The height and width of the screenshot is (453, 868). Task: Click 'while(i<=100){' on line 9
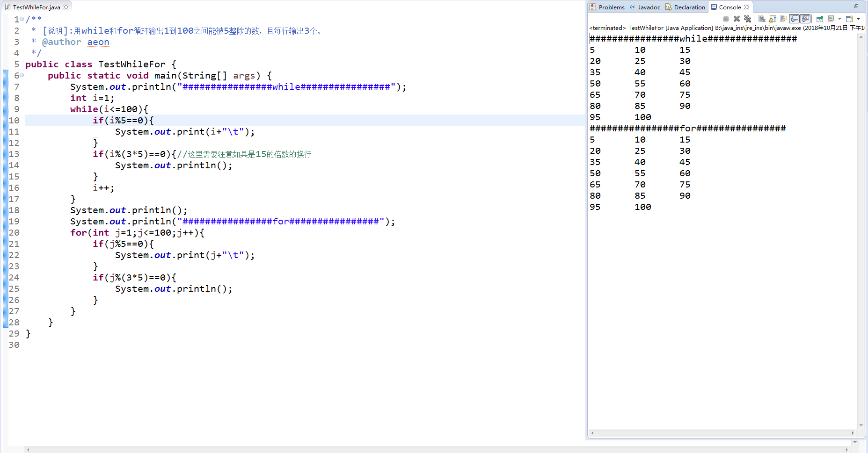coord(109,109)
